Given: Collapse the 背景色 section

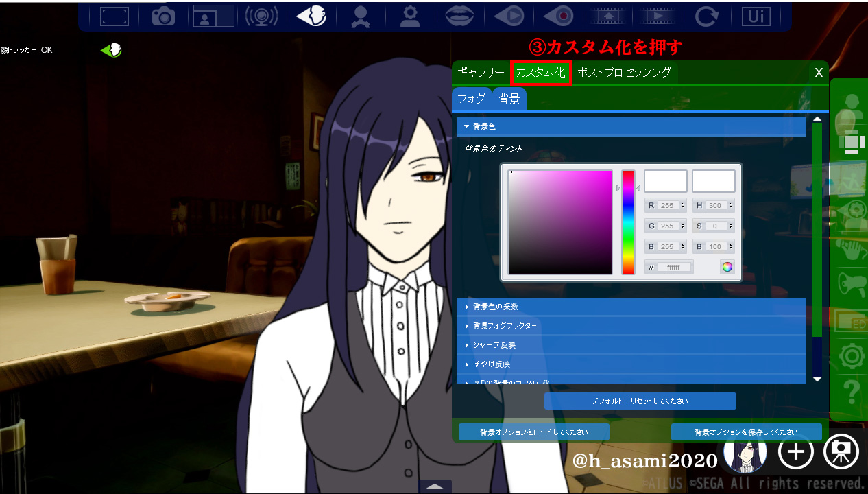Looking at the screenshot, I should (631, 126).
